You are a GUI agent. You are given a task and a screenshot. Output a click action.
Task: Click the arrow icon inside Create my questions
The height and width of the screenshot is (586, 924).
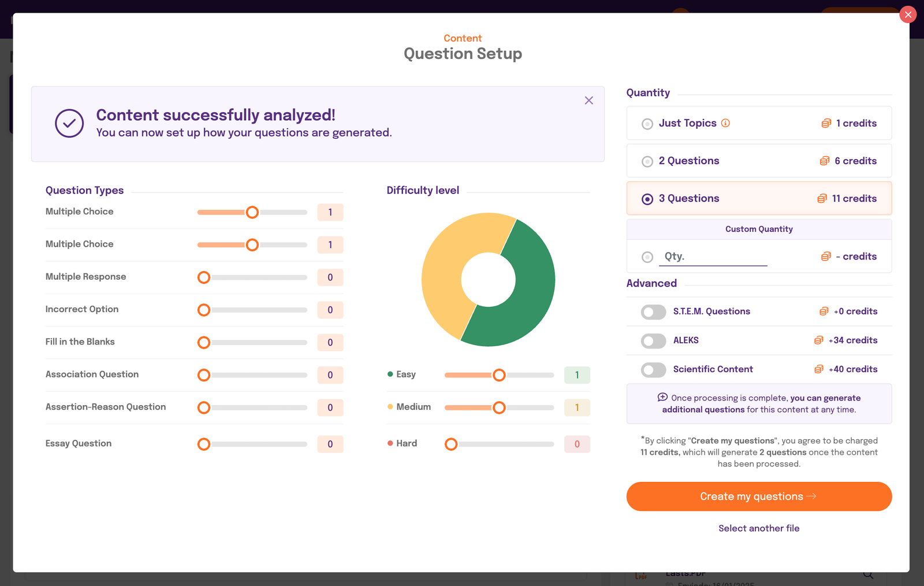click(x=812, y=496)
